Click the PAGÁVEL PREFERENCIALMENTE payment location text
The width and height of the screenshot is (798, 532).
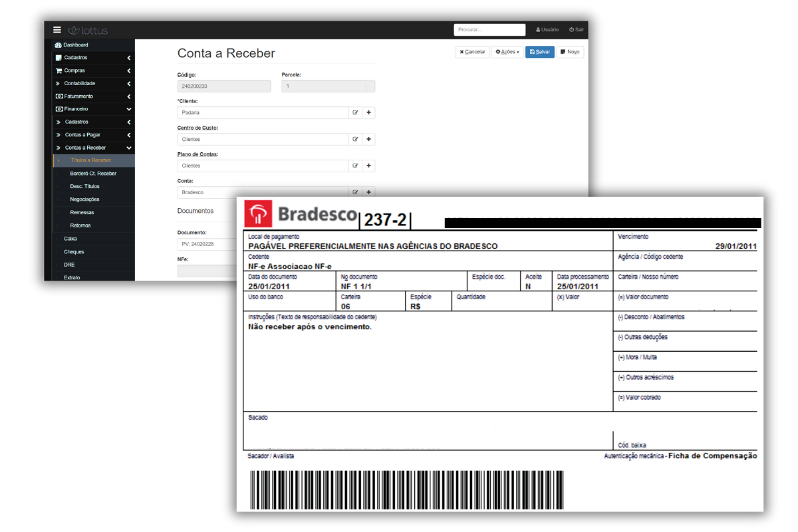373,246
